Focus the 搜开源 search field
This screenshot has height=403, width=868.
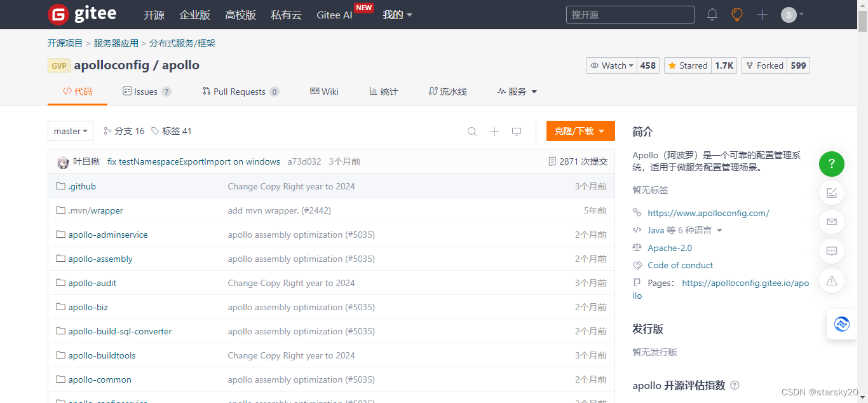point(630,15)
